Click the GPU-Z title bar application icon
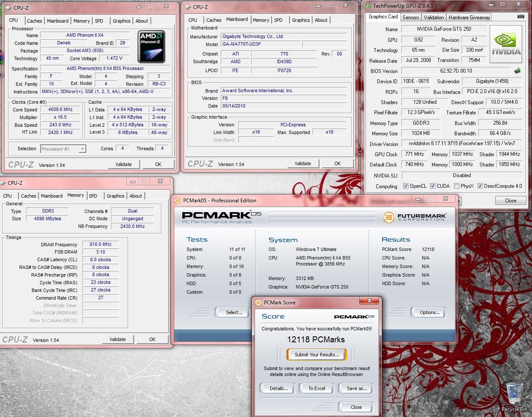The width and height of the screenshot is (532, 417). [x=368, y=6]
